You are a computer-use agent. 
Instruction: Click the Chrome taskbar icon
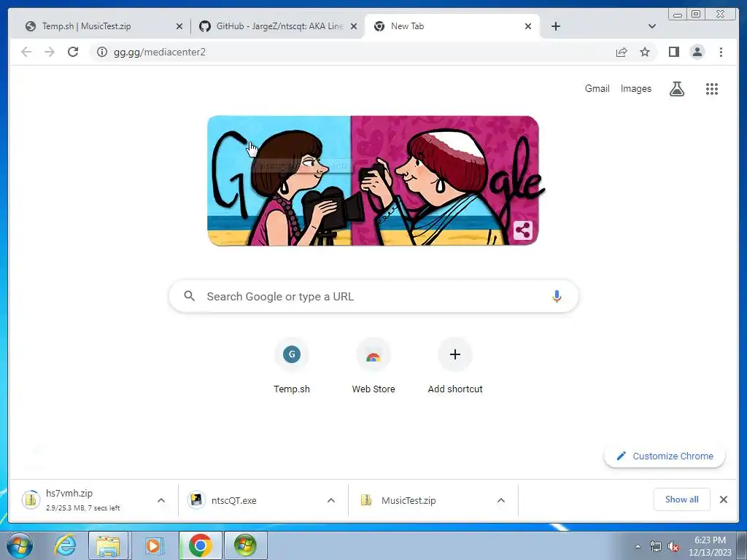[200, 545]
